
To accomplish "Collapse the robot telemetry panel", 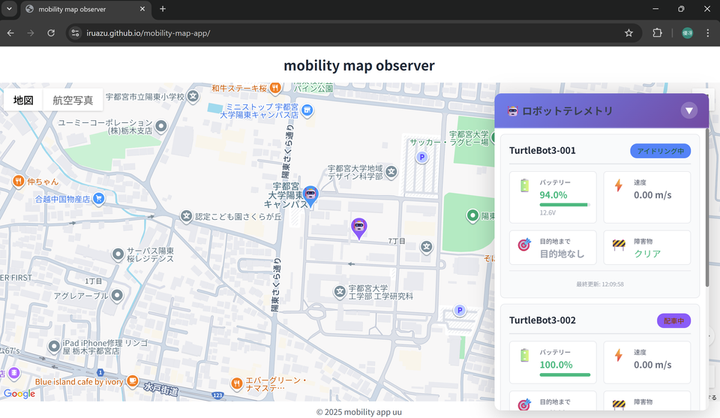I will click(689, 111).
